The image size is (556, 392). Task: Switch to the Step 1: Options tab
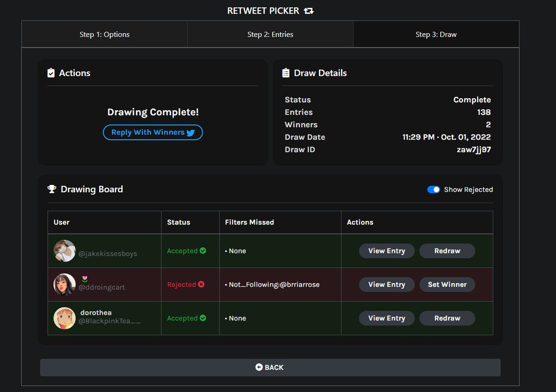click(105, 34)
